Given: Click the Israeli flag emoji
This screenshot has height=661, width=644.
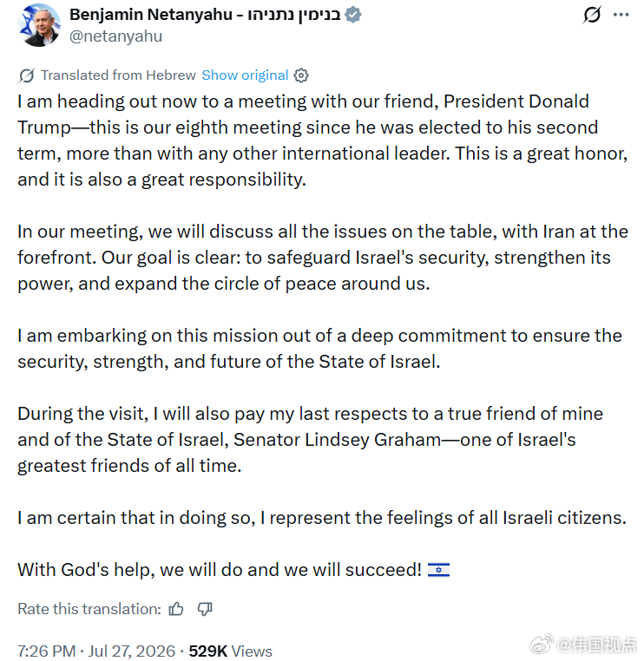Looking at the screenshot, I should pos(438,570).
